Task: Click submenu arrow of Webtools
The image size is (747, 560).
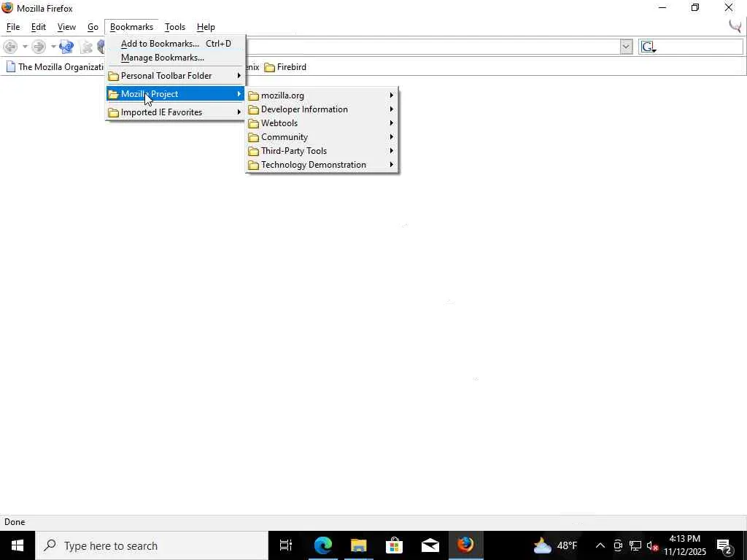Action: tap(392, 122)
